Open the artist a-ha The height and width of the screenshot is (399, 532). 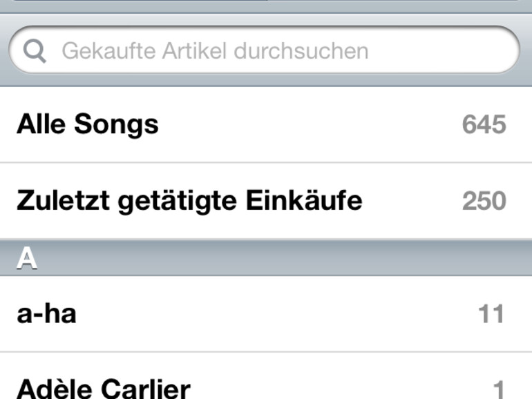46,314
